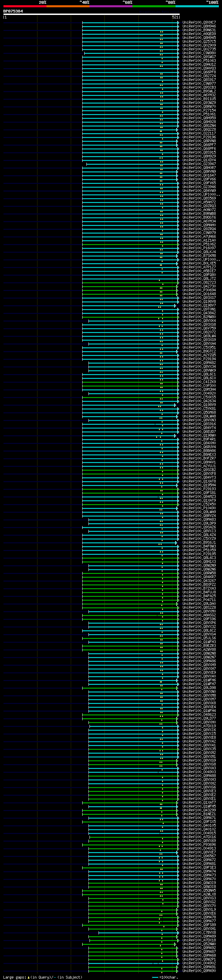Click the purple ~60% identity legend segment
The height and width of the screenshot is (980, 222).
point(111,6)
